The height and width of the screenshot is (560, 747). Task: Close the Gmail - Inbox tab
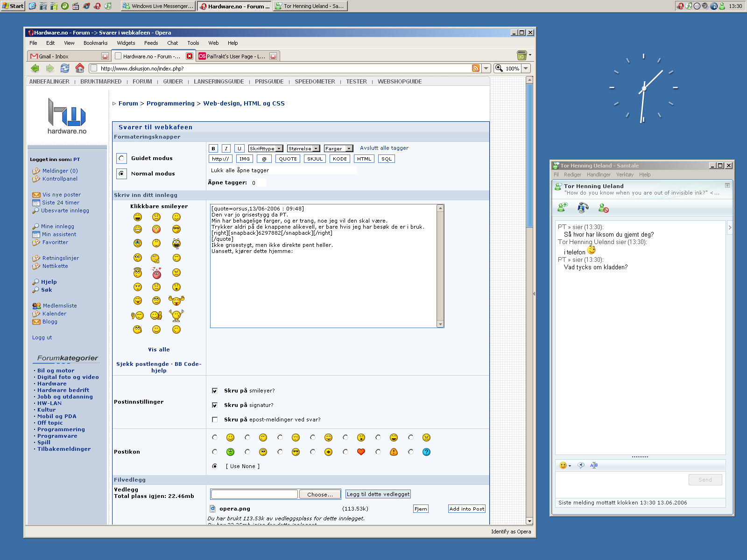pyautogui.click(x=105, y=56)
